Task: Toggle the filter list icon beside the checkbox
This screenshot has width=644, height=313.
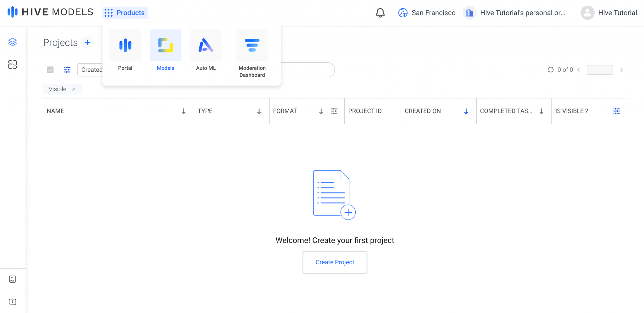Action: click(x=67, y=70)
